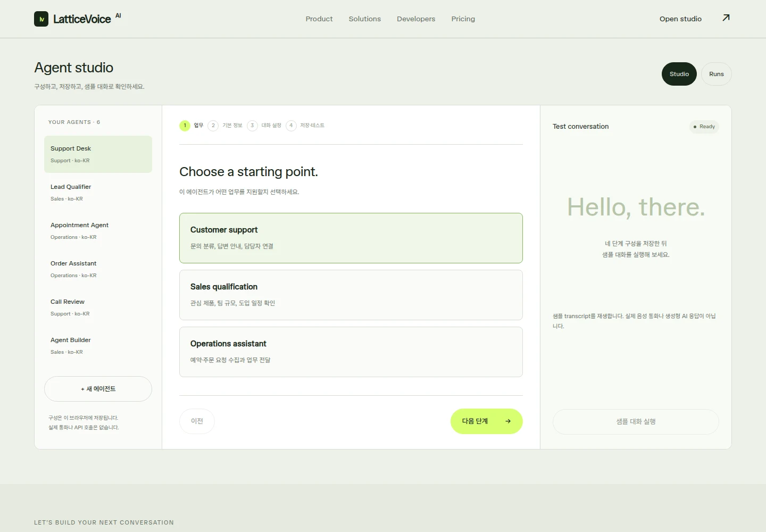The width and height of the screenshot is (766, 532).
Task: Choose the Operations assistant option
Action: click(x=351, y=352)
